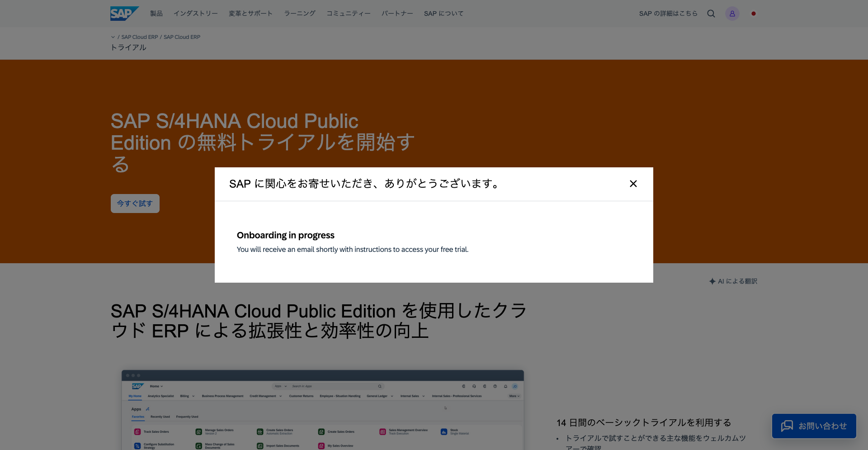Open the 製品 menu
The height and width of the screenshot is (450, 868).
(156, 14)
